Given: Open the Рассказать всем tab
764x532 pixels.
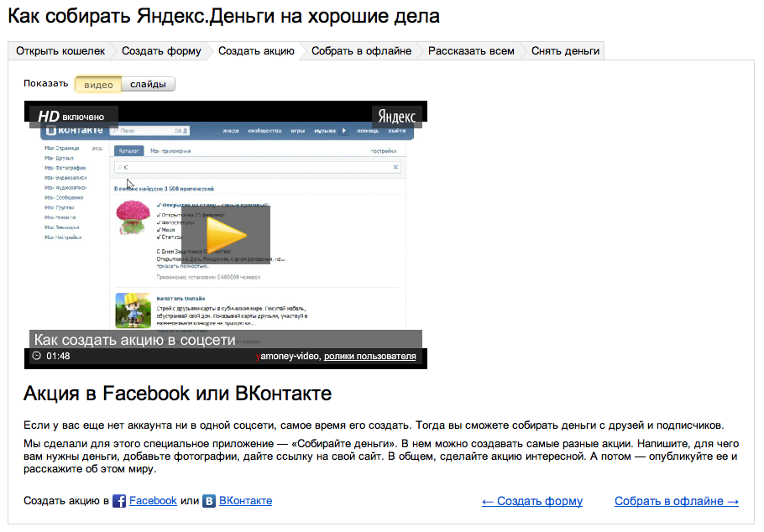Looking at the screenshot, I should coord(471,51).
